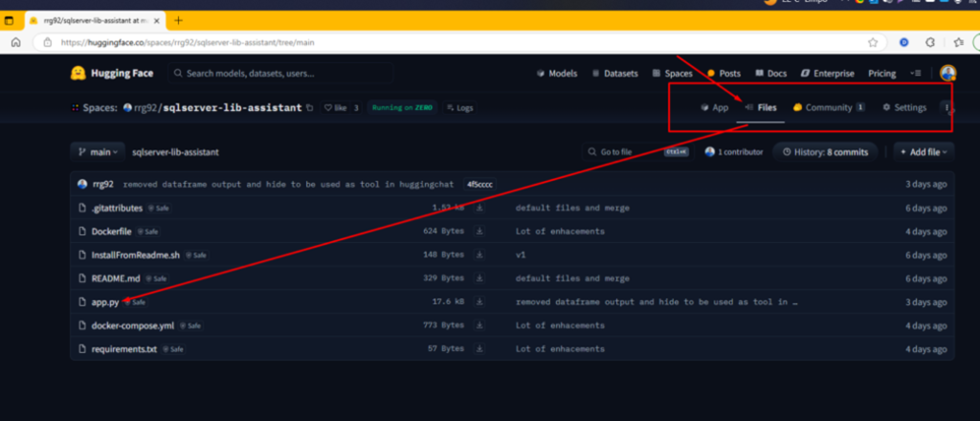Download docker-compose.yml via download icon
The image size is (980, 421).
coord(479,325)
